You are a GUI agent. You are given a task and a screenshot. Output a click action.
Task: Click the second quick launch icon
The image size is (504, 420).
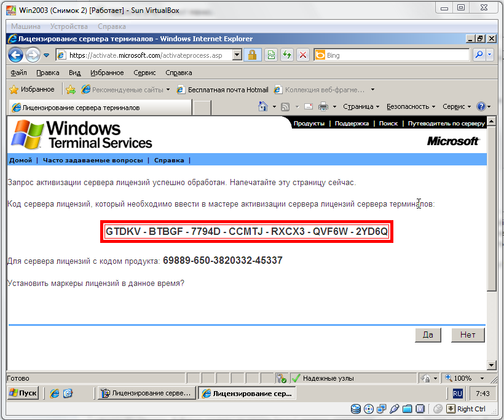68,393
